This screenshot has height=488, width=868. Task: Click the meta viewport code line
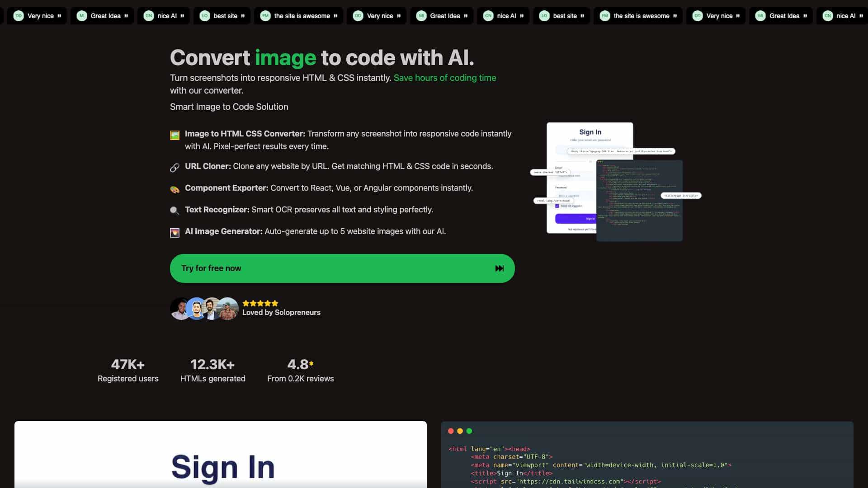[601, 465]
